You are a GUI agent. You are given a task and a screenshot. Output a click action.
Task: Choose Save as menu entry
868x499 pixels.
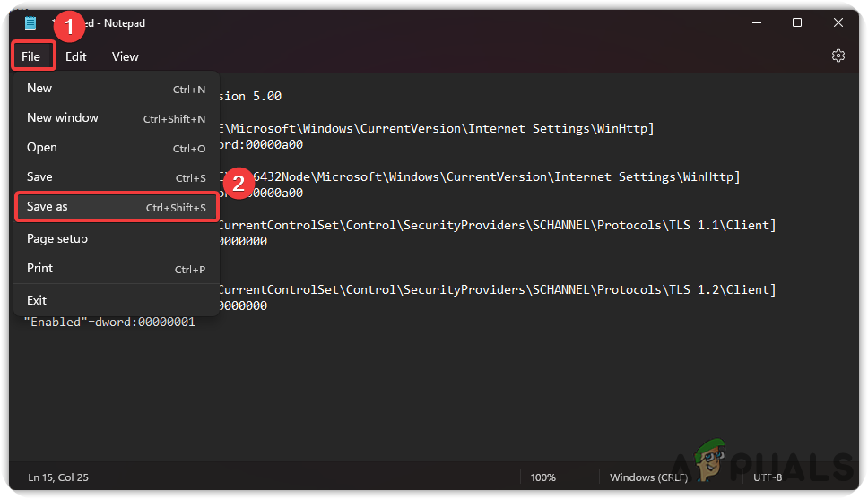tap(117, 207)
